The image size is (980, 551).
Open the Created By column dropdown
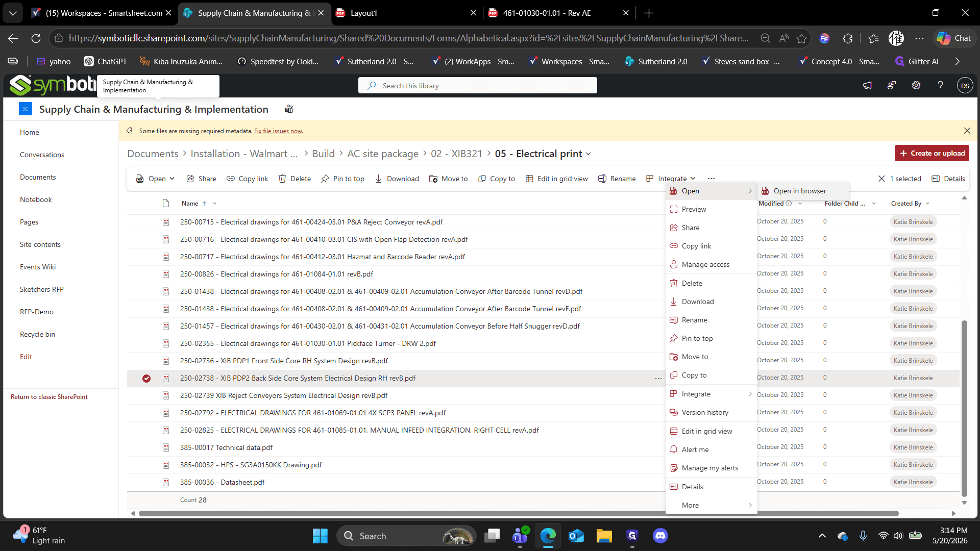coord(927,204)
